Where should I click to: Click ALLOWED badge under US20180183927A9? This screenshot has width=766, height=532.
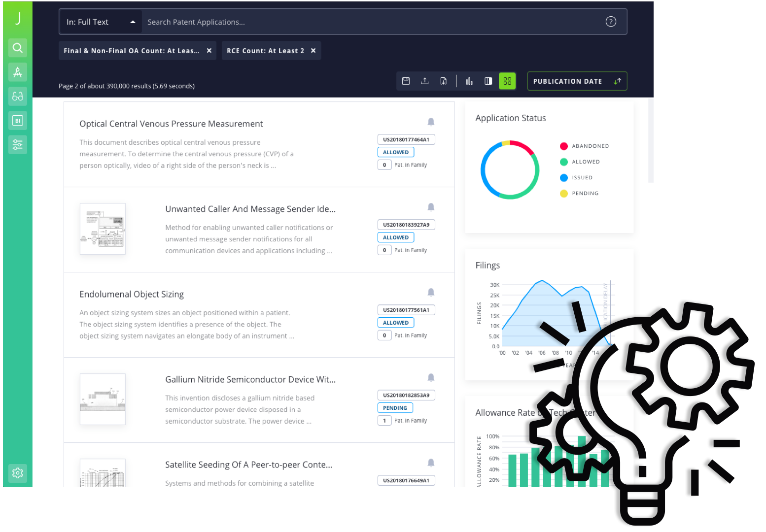[x=396, y=237]
